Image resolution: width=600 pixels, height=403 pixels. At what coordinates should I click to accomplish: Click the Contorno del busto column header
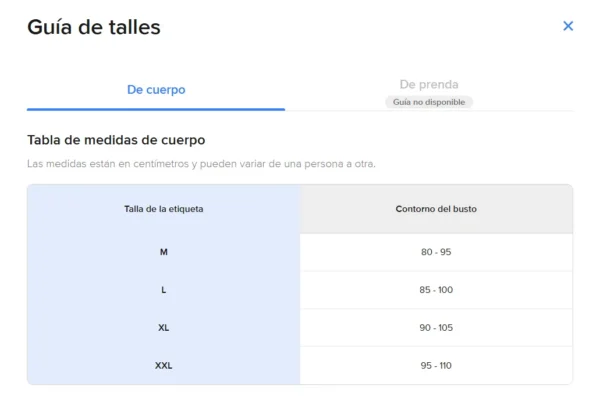tap(436, 209)
